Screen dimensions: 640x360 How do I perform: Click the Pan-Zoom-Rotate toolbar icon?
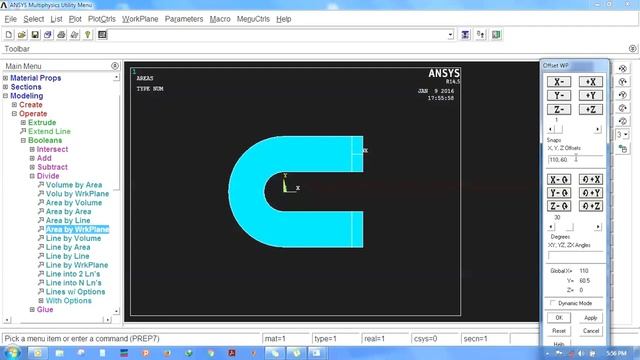pyautogui.click(x=48, y=35)
